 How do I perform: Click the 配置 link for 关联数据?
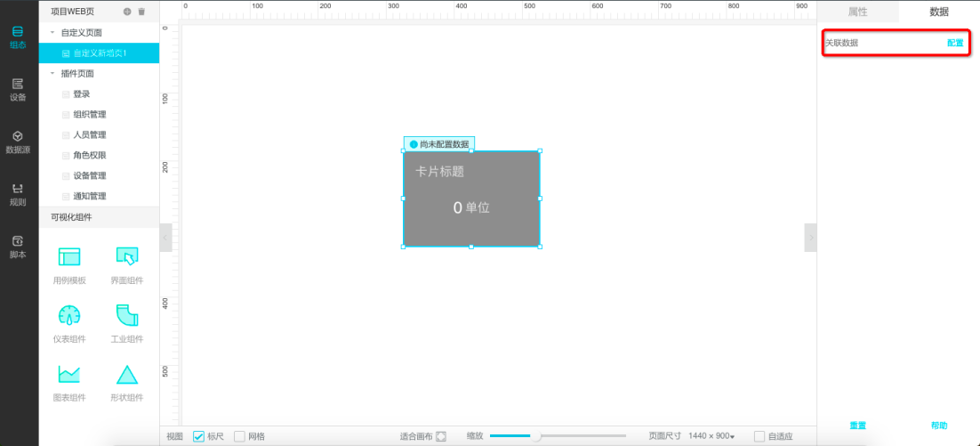pyautogui.click(x=955, y=43)
